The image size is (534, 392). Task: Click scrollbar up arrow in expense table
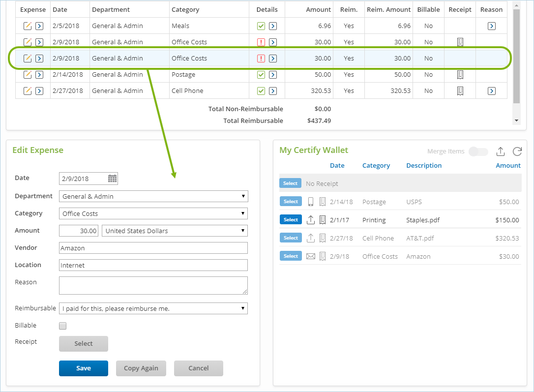(x=517, y=5)
